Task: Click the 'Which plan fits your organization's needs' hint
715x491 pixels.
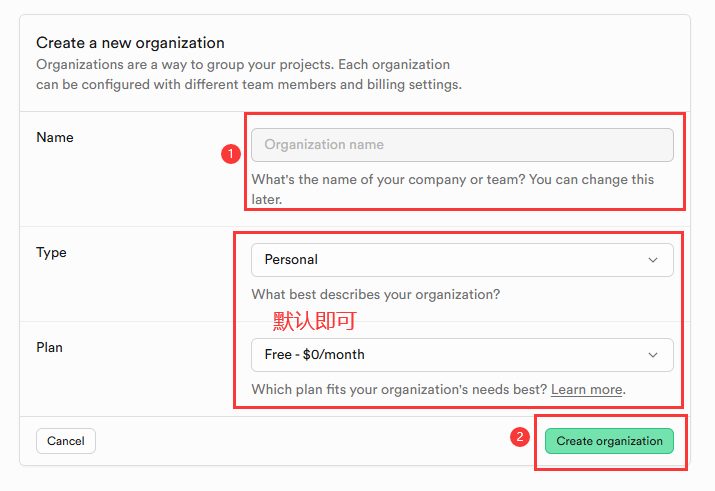Action: pyautogui.click(x=399, y=389)
